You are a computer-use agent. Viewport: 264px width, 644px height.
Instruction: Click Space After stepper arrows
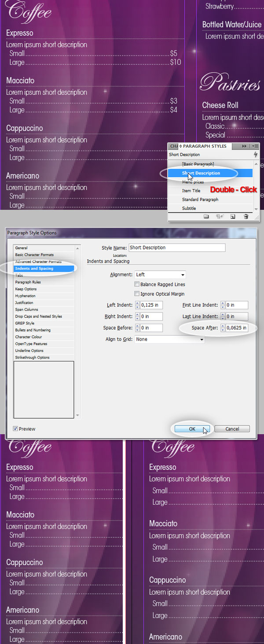[x=223, y=328]
